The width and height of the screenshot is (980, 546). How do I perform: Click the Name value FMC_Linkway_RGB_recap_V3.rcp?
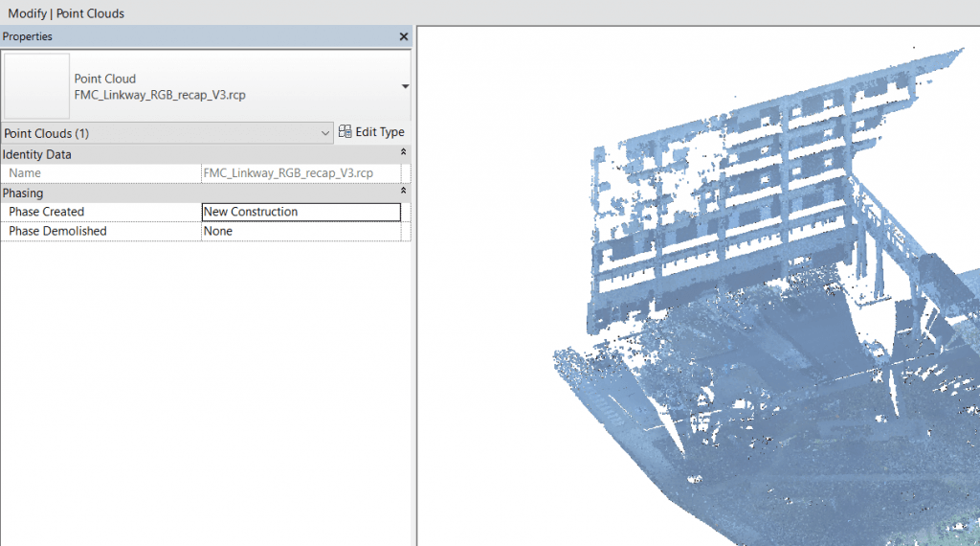coord(288,173)
